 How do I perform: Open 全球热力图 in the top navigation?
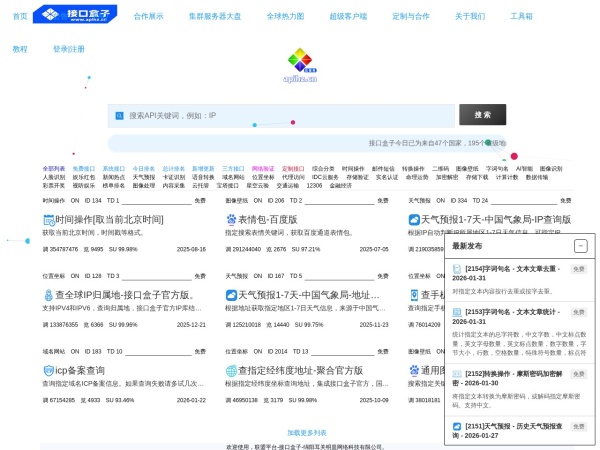click(x=285, y=16)
